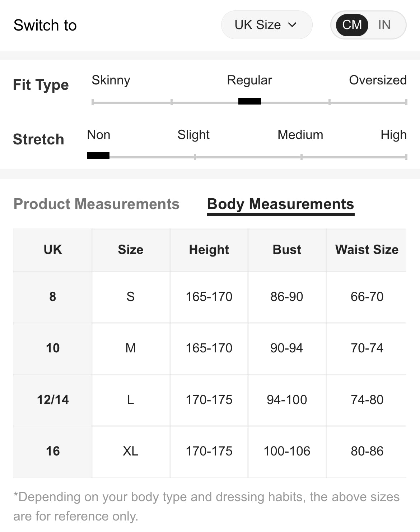This screenshot has height=532, width=420.
Task: Click the Skinny fit type label
Action: 111,80
